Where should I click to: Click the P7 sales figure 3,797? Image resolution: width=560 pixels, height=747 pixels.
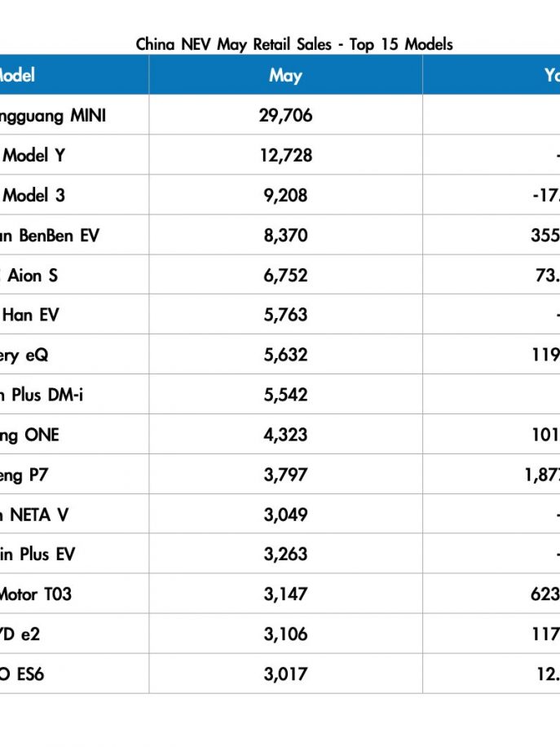[286, 475]
